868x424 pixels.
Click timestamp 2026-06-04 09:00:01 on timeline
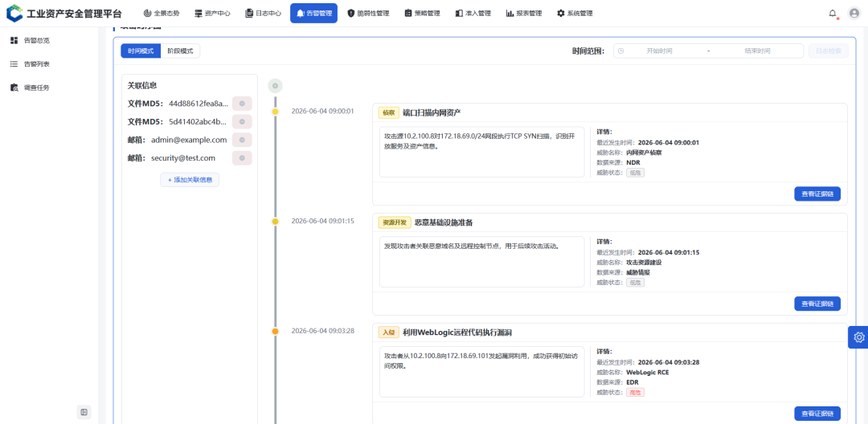click(322, 112)
